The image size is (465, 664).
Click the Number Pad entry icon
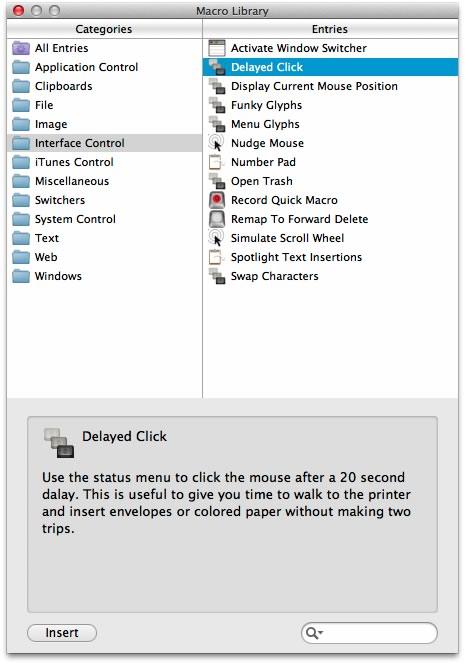pyautogui.click(x=216, y=162)
